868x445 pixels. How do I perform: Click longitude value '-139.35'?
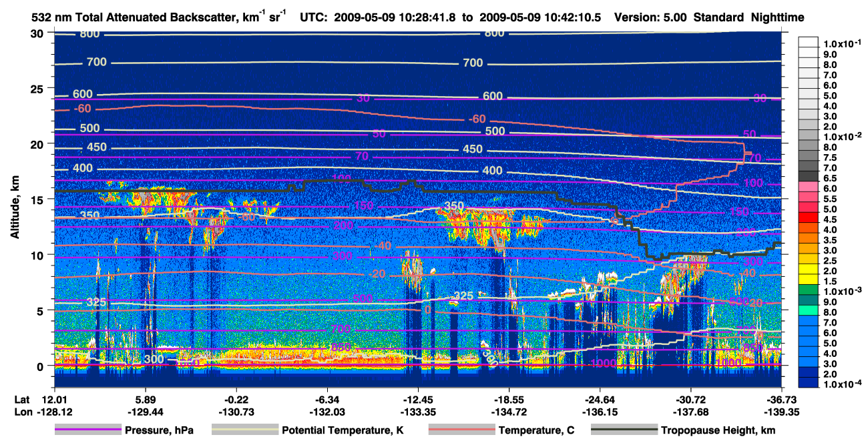(x=781, y=412)
